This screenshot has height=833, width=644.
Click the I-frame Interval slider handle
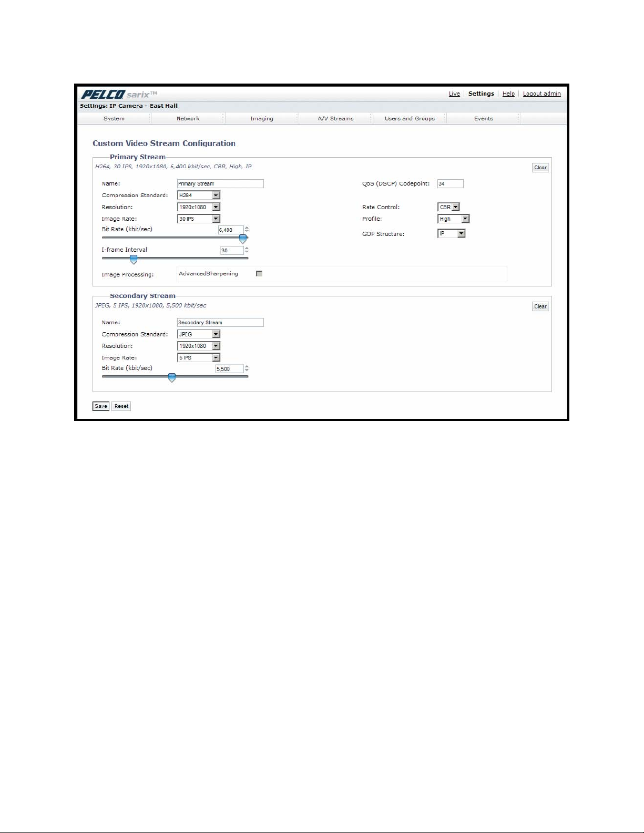coord(134,259)
